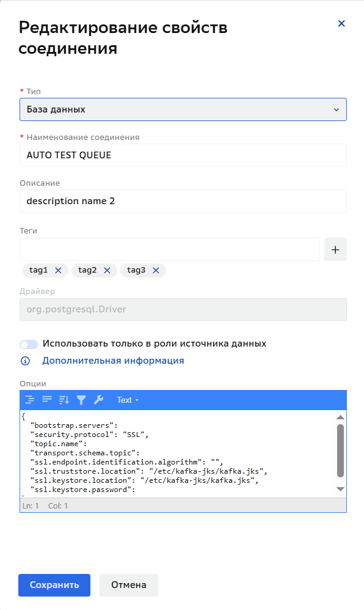Image resolution: width=364 pixels, height=610 pixels.
Task: Click the tag1 chip label
Action: pos(38,270)
